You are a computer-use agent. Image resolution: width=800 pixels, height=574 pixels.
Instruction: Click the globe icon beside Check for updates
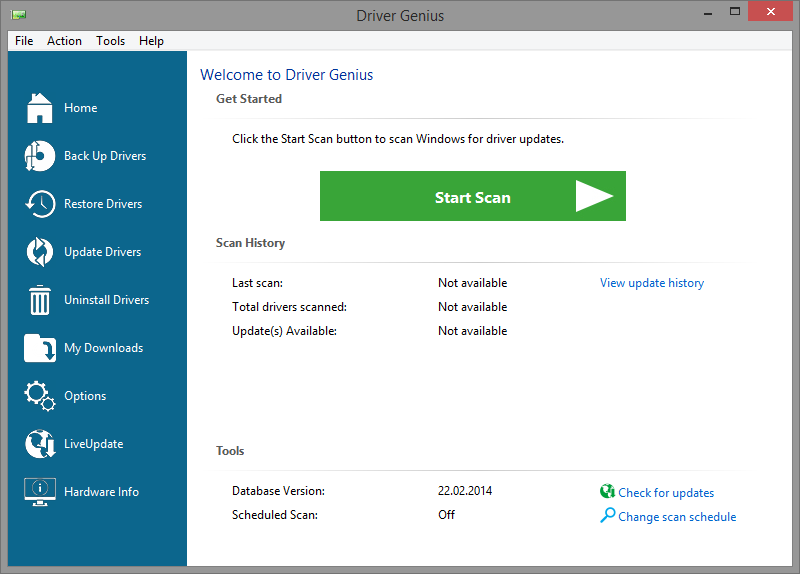607,491
